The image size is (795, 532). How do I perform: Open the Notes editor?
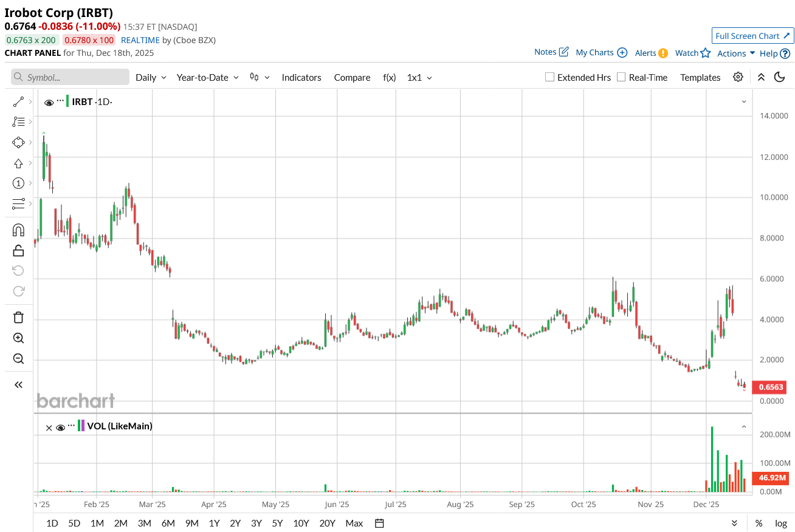[551, 52]
